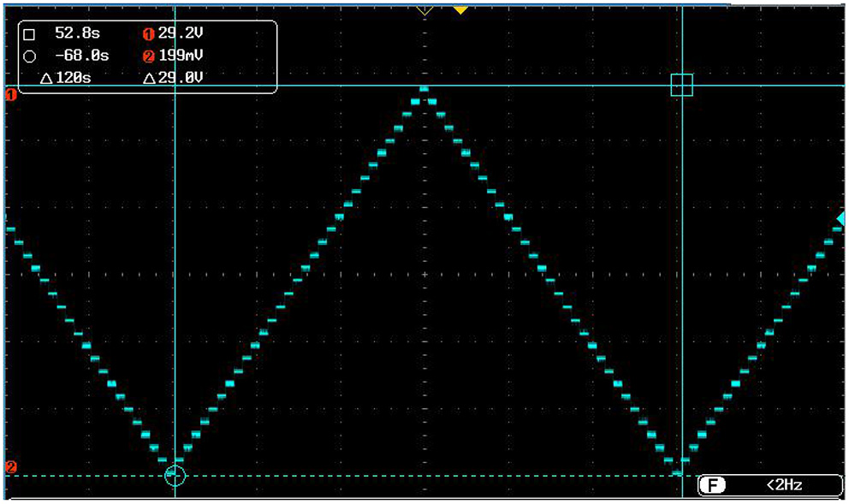Click the square icon in readout panel
Image resolution: width=849 pixels, height=504 pixels.
(x=30, y=35)
